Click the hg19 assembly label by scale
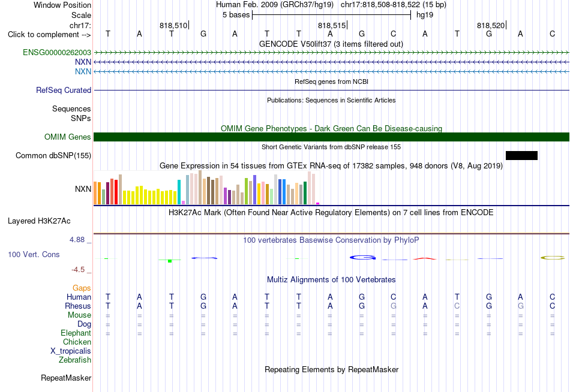This screenshot has height=392, width=570. click(x=425, y=15)
